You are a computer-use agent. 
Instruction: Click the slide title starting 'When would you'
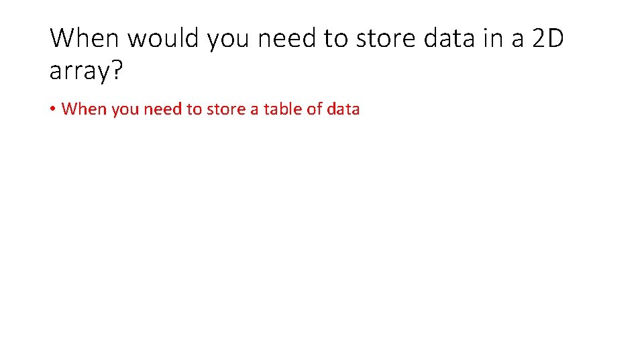point(307,54)
